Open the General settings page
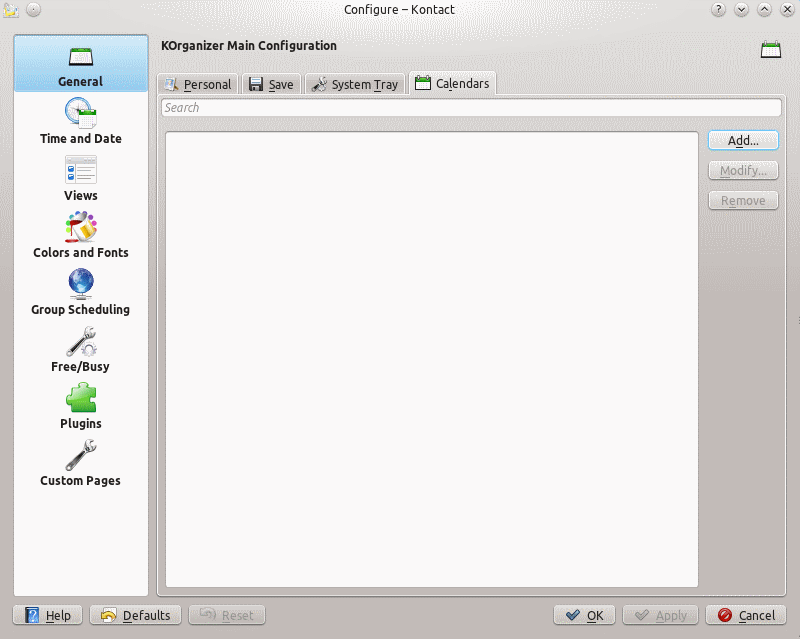Viewport: 800px width, 639px height. click(81, 64)
